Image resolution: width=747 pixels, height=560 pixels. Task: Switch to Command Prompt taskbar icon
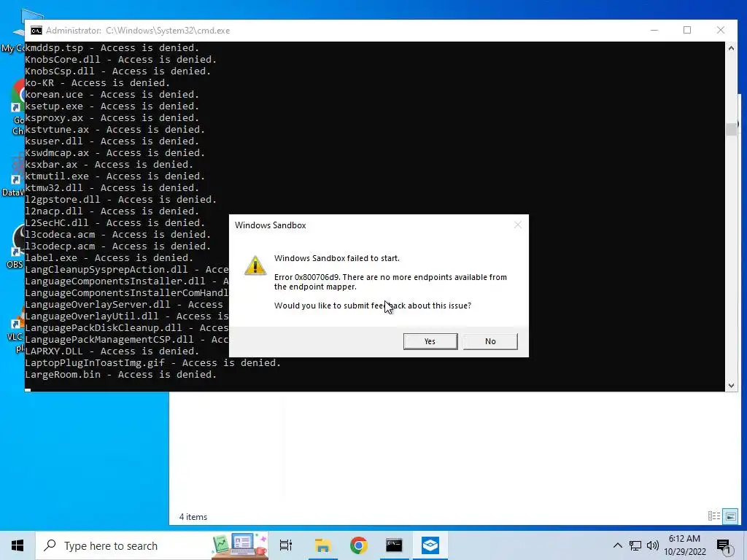(394, 545)
